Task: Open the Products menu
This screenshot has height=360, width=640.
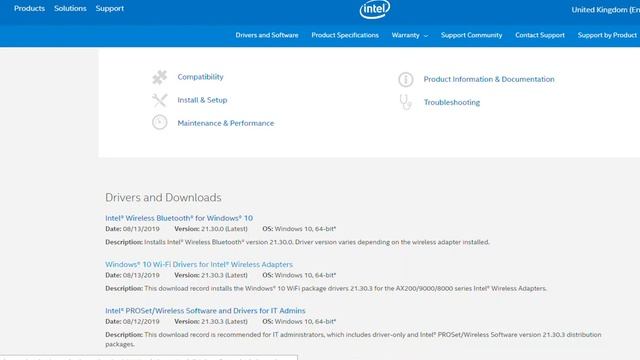Action: click(29, 9)
